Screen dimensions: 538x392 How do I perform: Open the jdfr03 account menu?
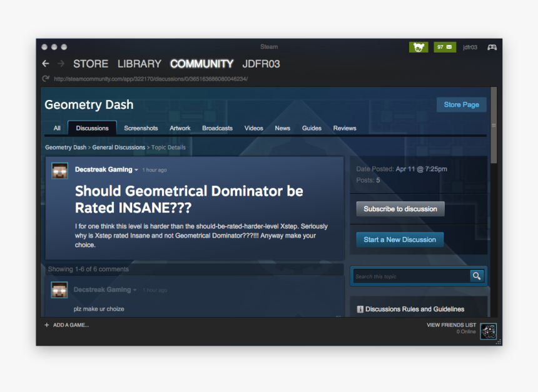tap(470, 48)
